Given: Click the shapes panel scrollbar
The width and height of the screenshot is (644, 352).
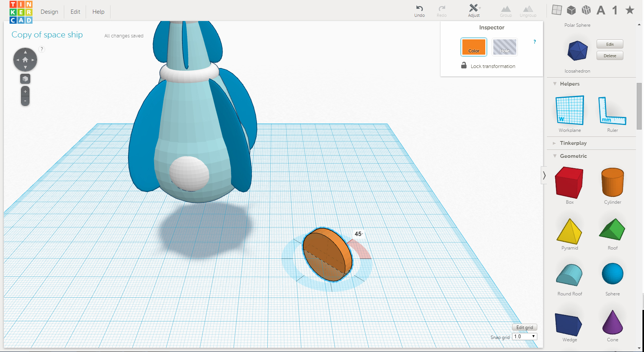Looking at the screenshot, I should tap(639, 106).
